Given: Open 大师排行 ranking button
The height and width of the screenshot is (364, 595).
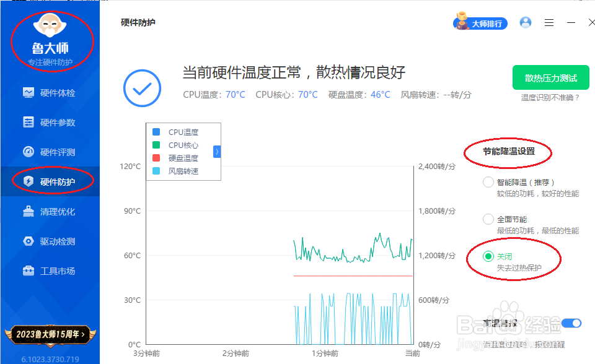Looking at the screenshot, I should click(x=480, y=23).
